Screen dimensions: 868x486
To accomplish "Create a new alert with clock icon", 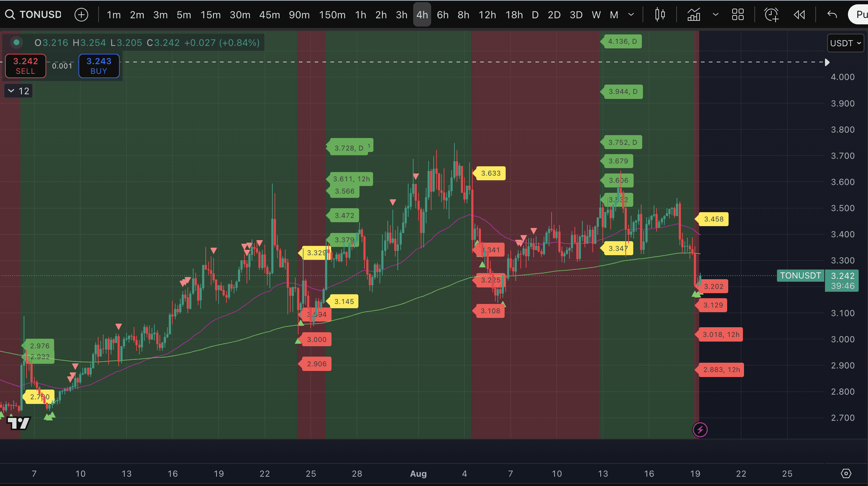I will tap(771, 15).
